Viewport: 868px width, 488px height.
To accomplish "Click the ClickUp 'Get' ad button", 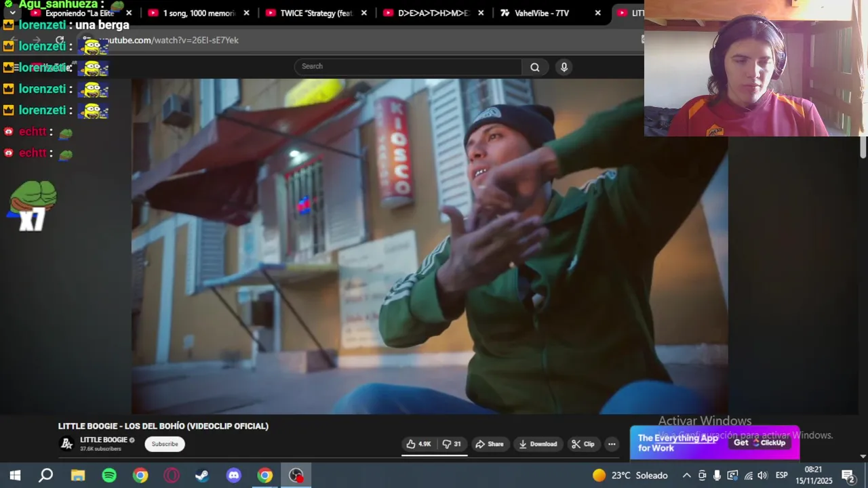I will click(x=759, y=443).
